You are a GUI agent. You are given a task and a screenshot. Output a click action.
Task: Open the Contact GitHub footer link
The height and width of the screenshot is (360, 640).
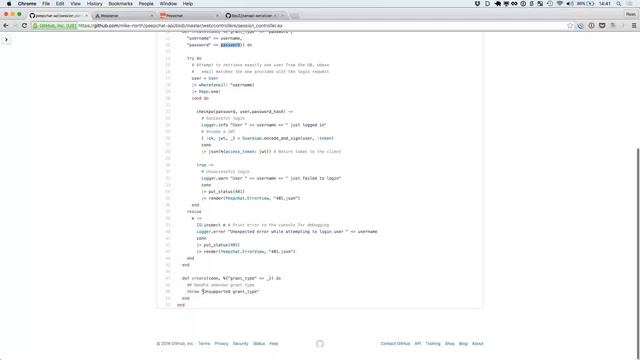point(395,344)
